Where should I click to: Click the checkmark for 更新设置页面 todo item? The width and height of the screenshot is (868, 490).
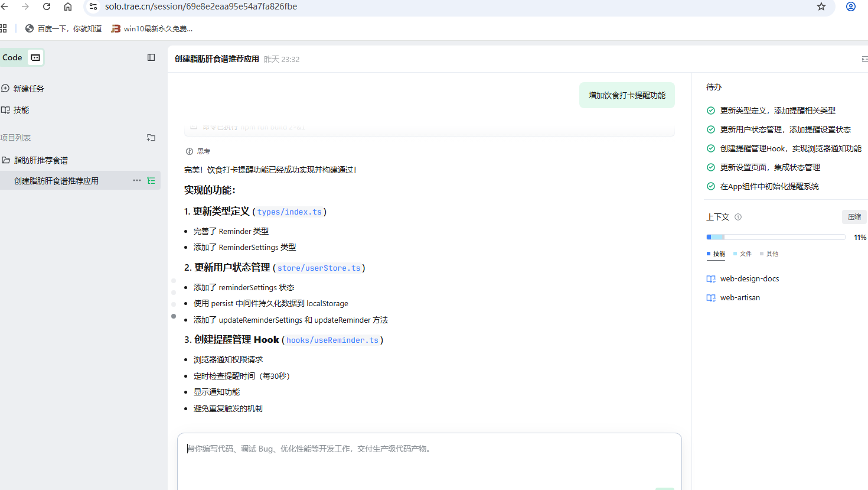[x=711, y=167]
